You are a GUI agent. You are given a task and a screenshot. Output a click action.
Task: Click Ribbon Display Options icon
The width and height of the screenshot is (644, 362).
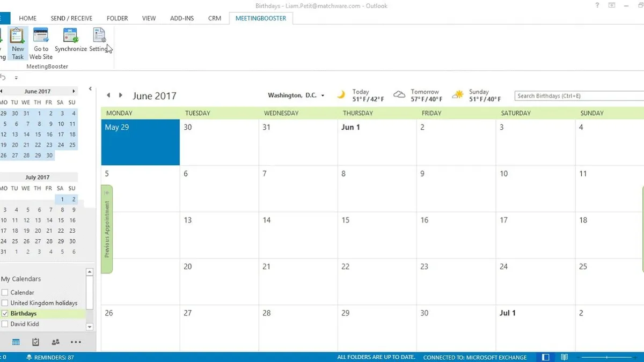click(x=611, y=5)
